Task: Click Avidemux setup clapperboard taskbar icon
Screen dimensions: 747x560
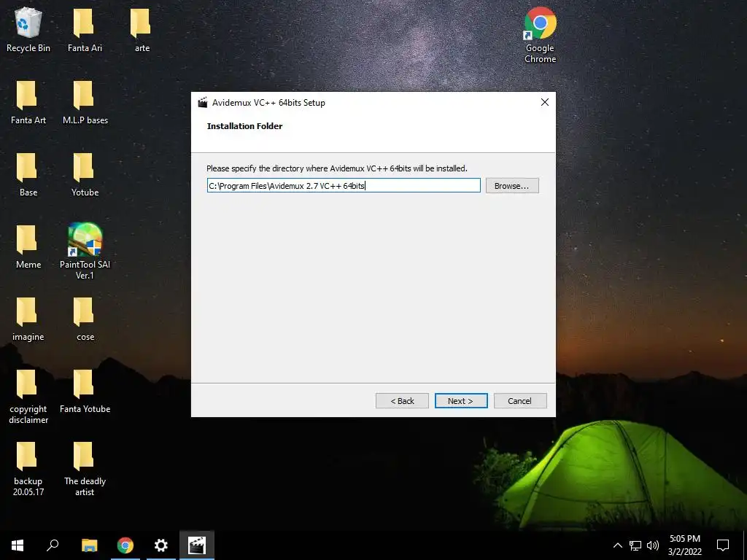Action: 197,545
